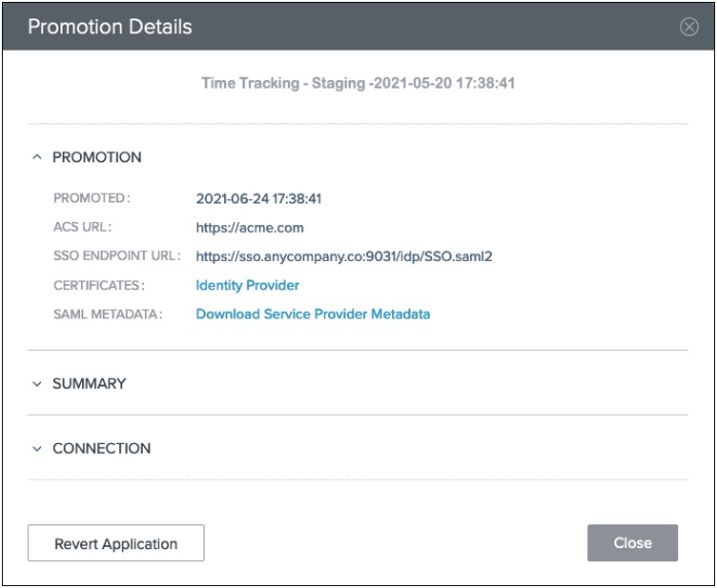The width and height of the screenshot is (717, 588).
Task: Click the CERTIFICATES field label
Action: coord(98,285)
